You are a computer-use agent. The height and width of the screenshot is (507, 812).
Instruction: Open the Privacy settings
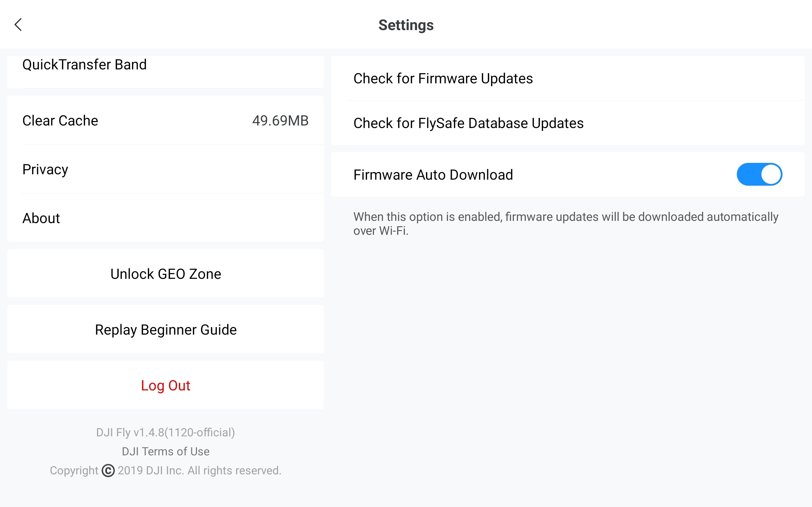pyautogui.click(x=166, y=169)
